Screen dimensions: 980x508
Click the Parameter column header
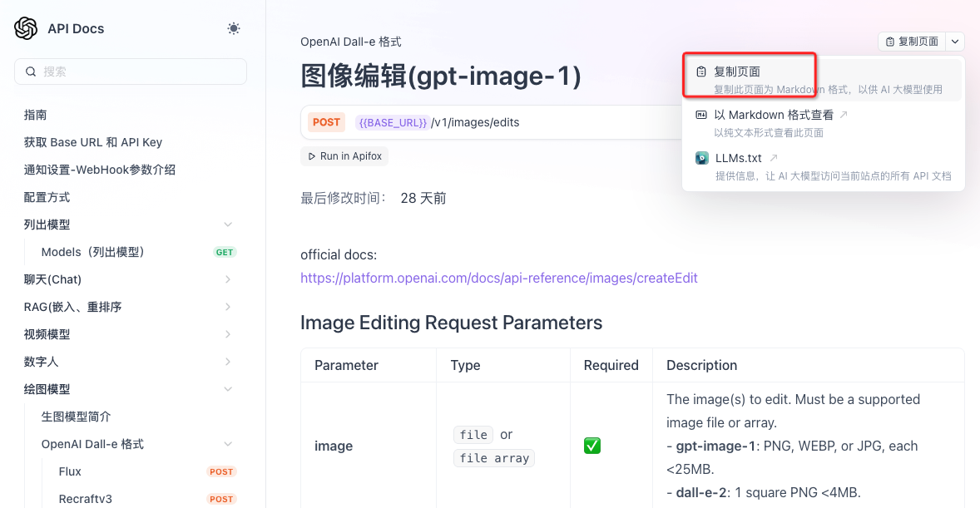click(x=346, y=366)
